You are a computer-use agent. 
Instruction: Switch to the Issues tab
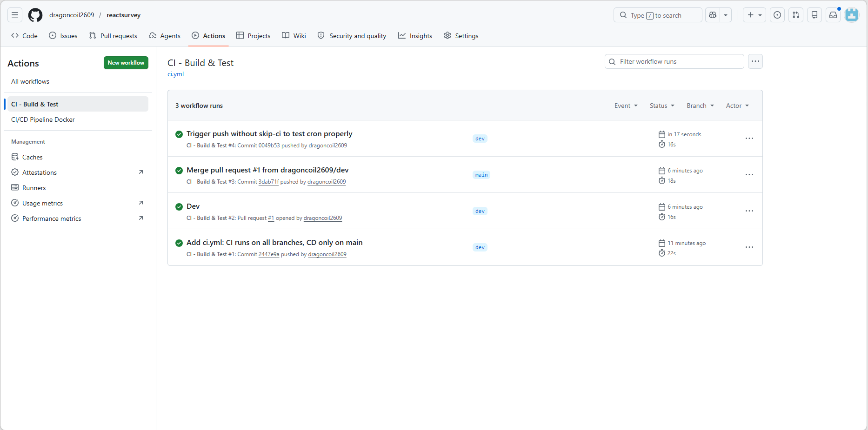63,36
